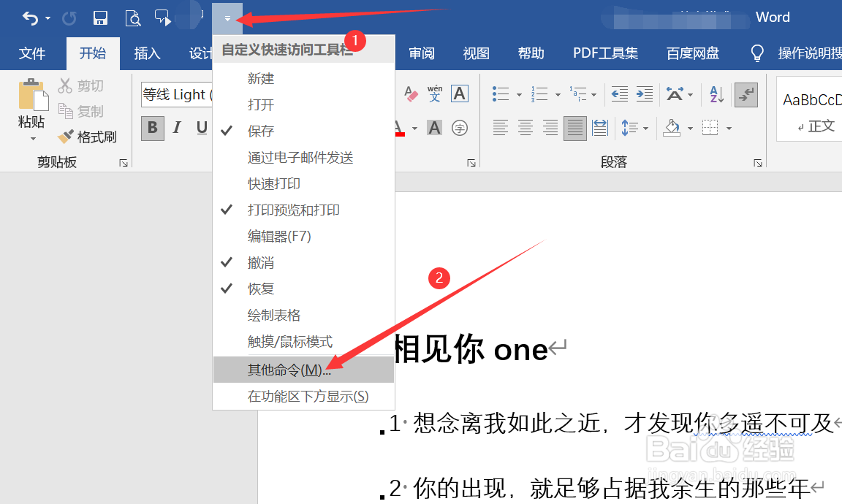
Task: Click the decrease indent icon
Action: pyautogui.click(x=618, y=93)
